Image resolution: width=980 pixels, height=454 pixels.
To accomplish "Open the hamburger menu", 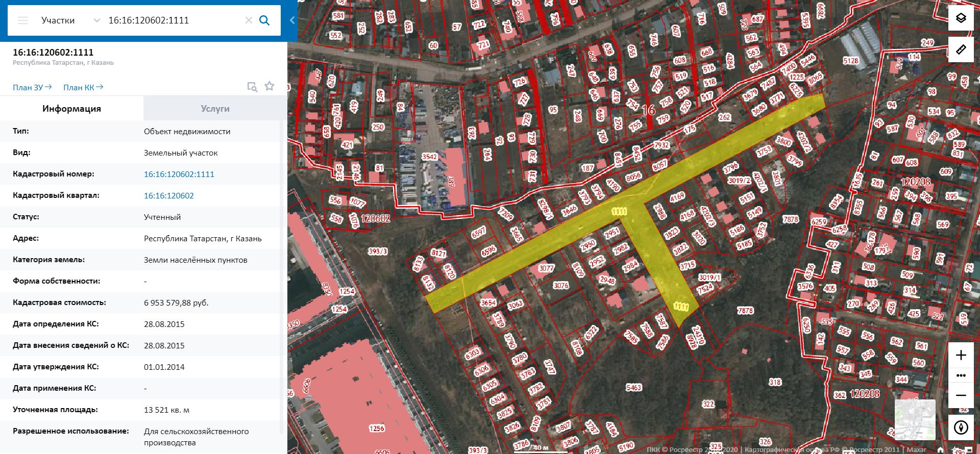I will [23, 20].
